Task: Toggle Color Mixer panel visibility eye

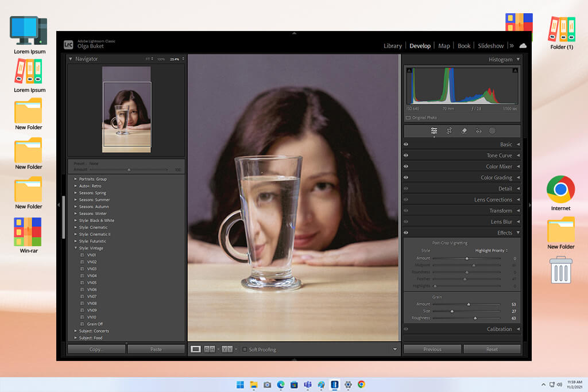Action: (x=406, y=166)
